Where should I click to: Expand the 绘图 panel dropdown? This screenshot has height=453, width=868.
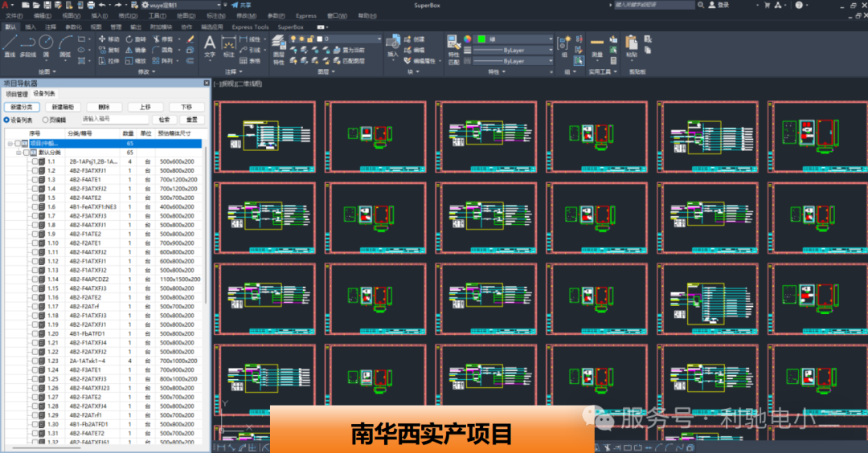47,71
